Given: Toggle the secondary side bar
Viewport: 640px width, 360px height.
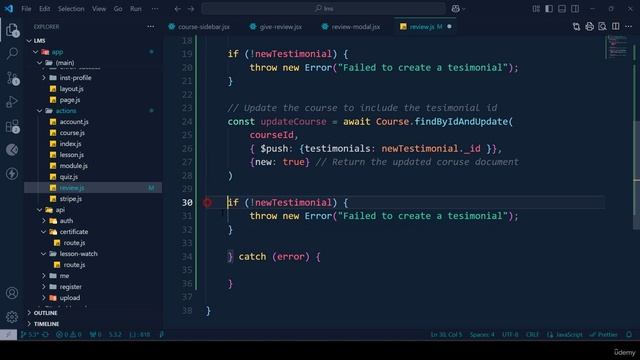Looking at the screenshot, I should [x=575, y=9].
